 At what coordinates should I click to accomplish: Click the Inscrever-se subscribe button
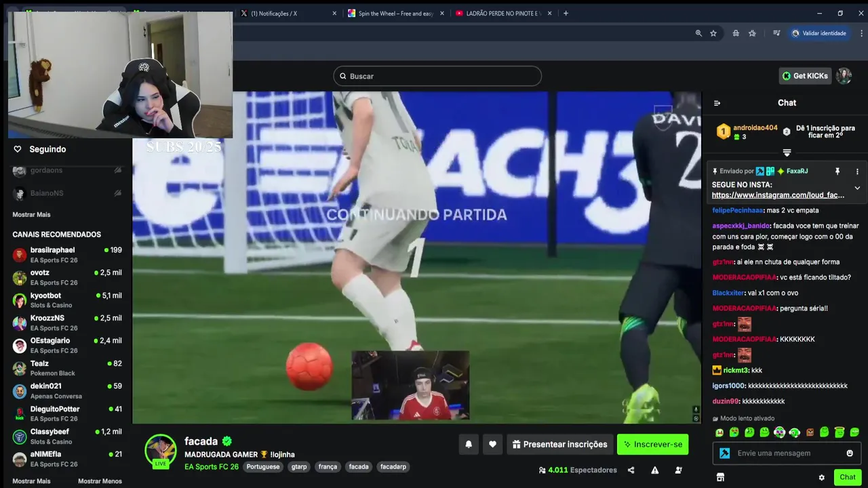point(652,445)
